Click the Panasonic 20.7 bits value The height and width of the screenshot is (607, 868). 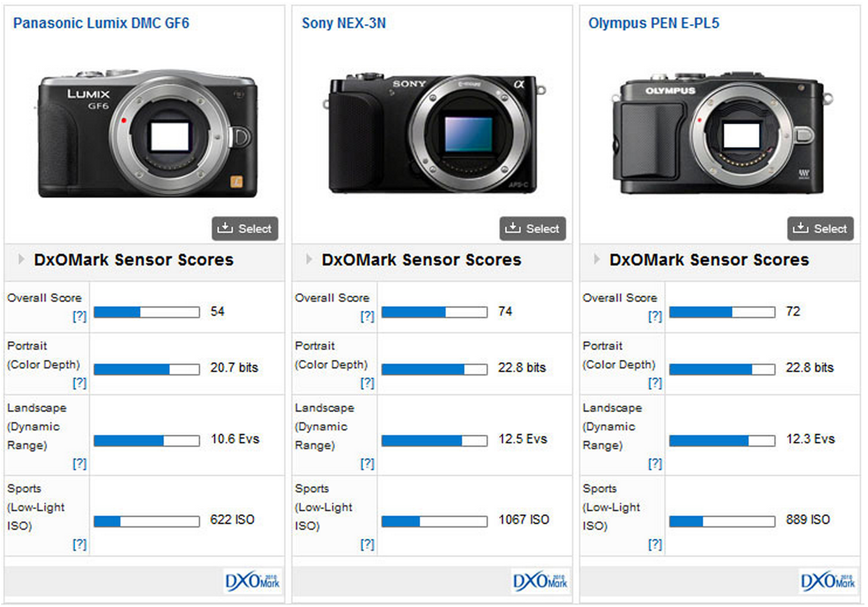pos(235,368)
